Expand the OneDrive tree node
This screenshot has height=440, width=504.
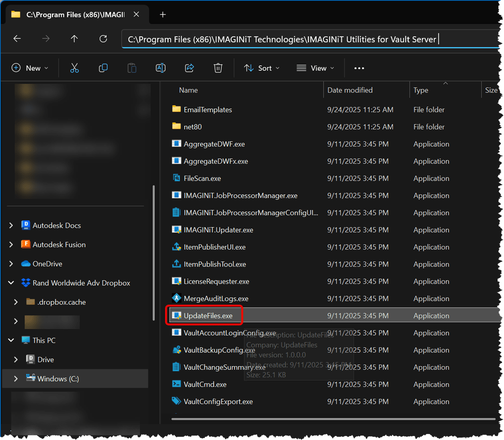[11, 264]
